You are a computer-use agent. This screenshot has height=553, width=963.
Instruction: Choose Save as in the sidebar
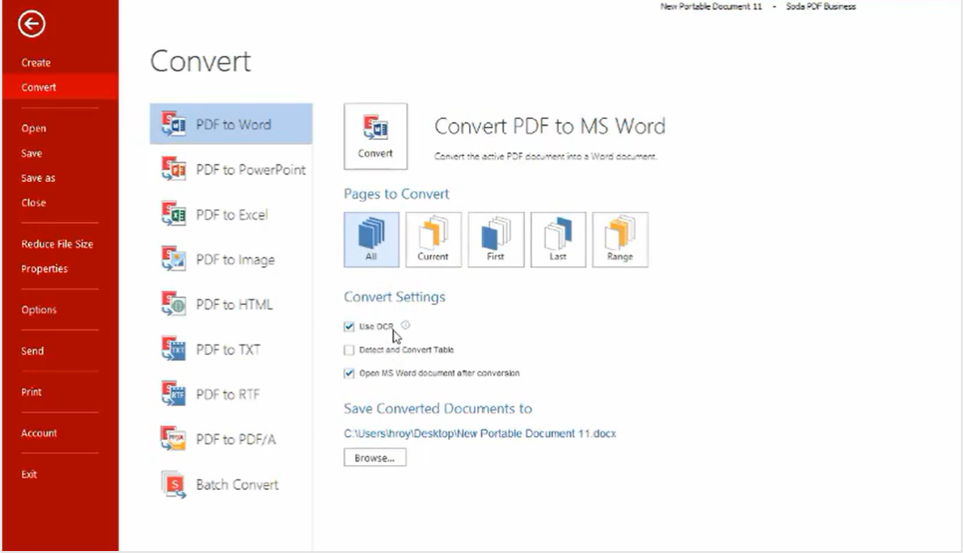[38, 178]
